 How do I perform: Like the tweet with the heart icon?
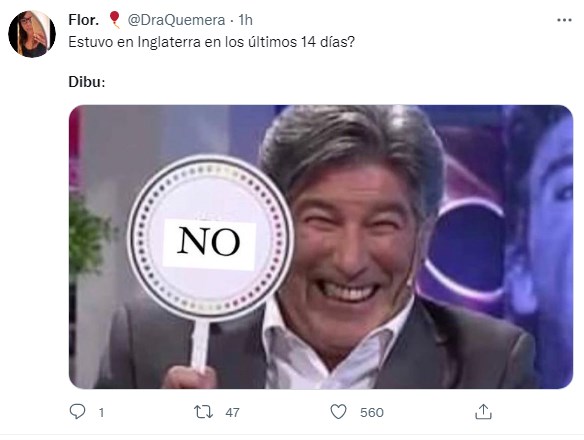[339, 412]
